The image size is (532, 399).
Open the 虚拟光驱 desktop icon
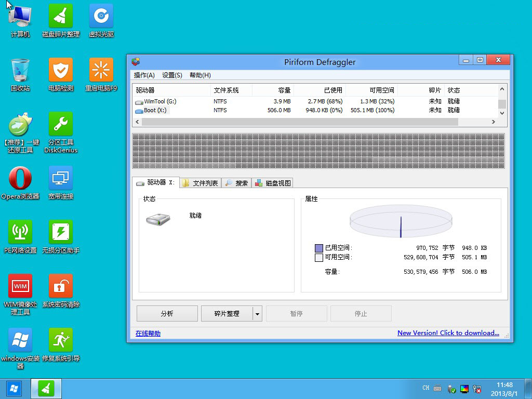click(x=101, y=20)
